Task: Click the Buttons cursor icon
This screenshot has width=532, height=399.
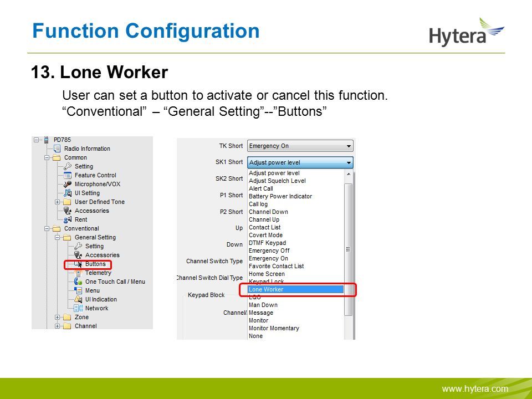Action: pyautogui.click(x=78, y=264)
